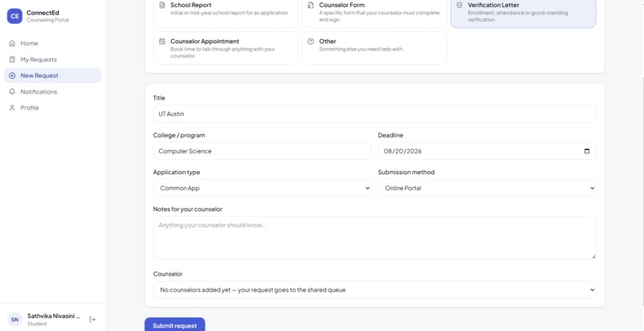The image size is (644, 331).
Task: Click the Deadline field label
Action: pos(391,135)
